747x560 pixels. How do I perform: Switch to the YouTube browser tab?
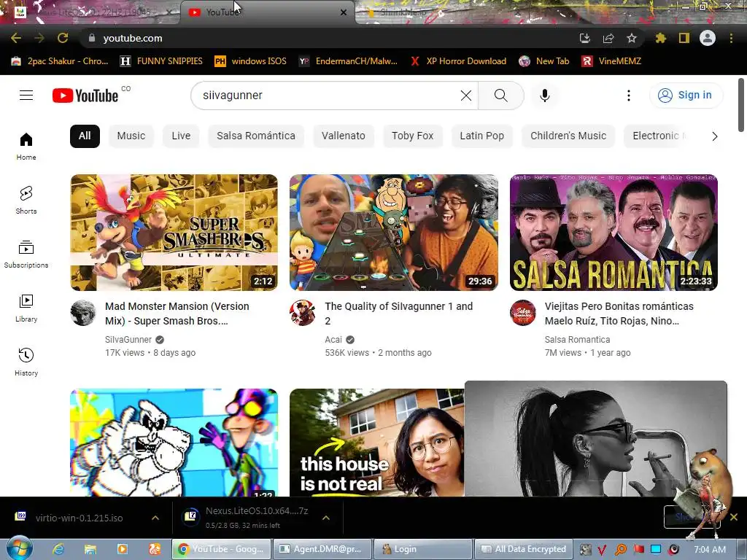pyautogui.click(x=267, y=12)
